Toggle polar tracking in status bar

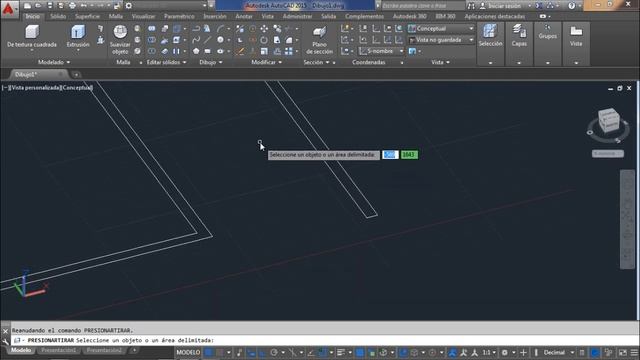(274, 352)
